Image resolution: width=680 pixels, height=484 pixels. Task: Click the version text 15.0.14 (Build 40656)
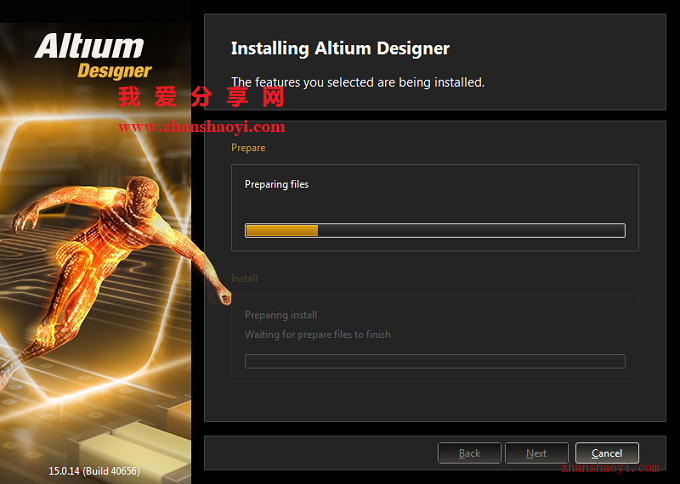pyautogui.click(x=94, y=471)
